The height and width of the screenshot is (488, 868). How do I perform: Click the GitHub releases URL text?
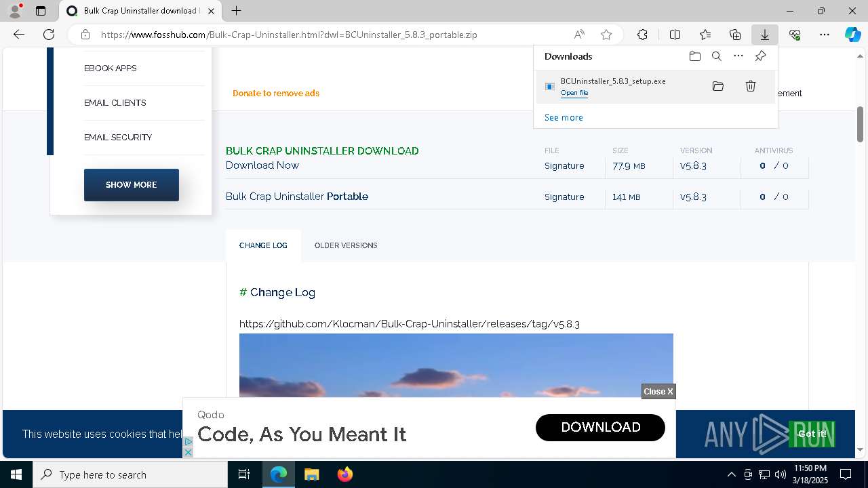410,324
